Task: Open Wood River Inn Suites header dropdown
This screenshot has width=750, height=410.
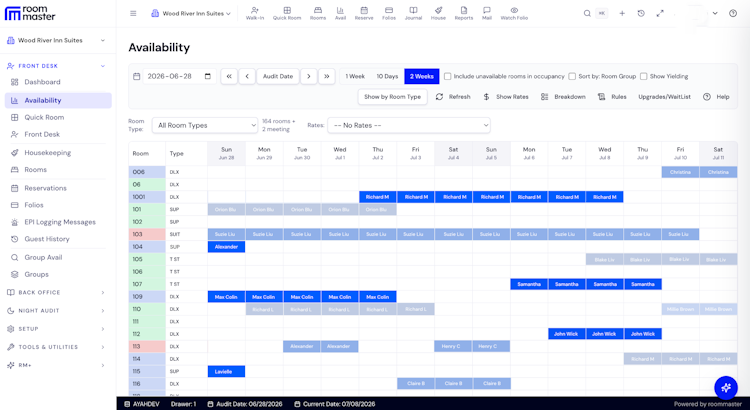Action: pyautogui.click(x=191, y=13)
